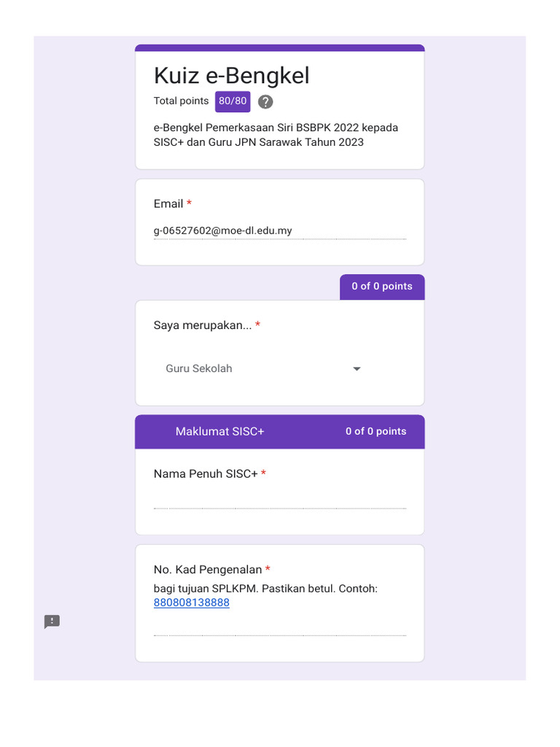Click the points badge above Saya merupakan
The image size is (560, 747).
coord(381,286)
